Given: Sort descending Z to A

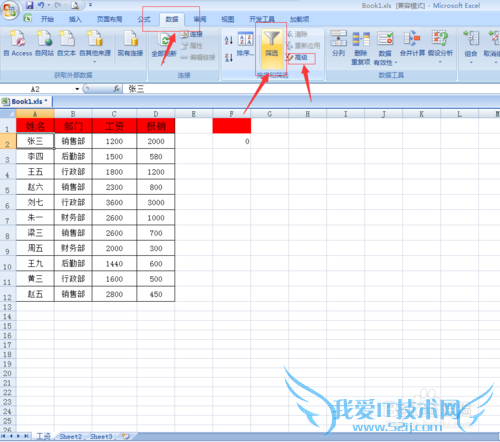Looking at the screenshot, I should point(229,57).
